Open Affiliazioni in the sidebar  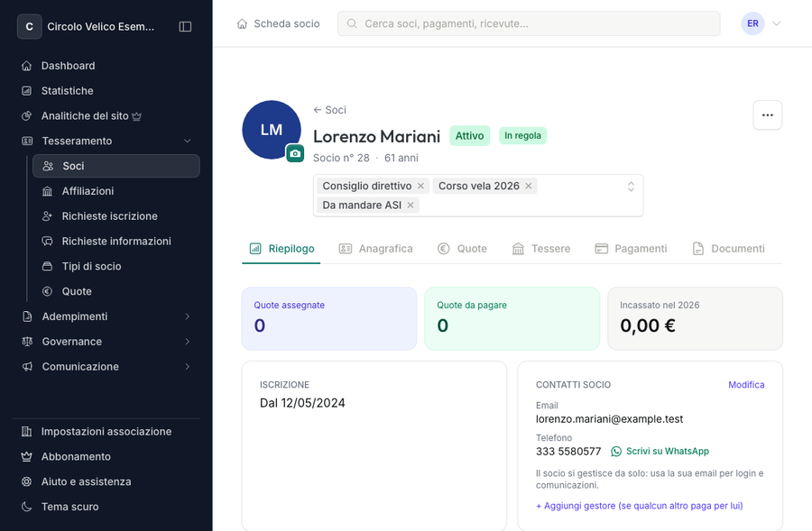(116, 191)
